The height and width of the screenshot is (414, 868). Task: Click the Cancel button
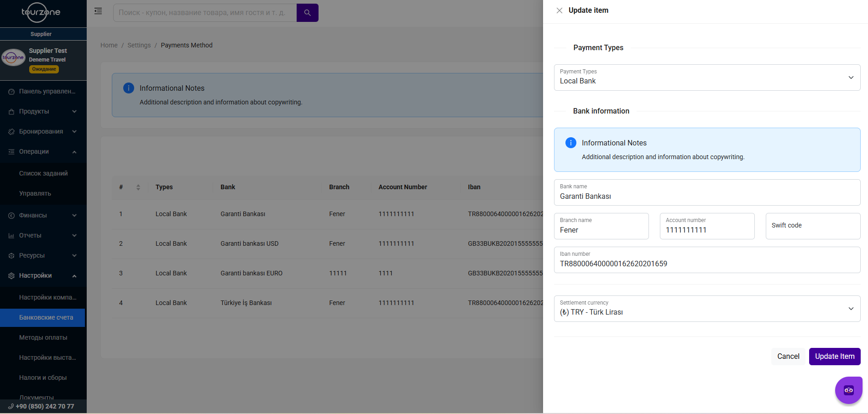pyautogui.click(x=788, y=357)
